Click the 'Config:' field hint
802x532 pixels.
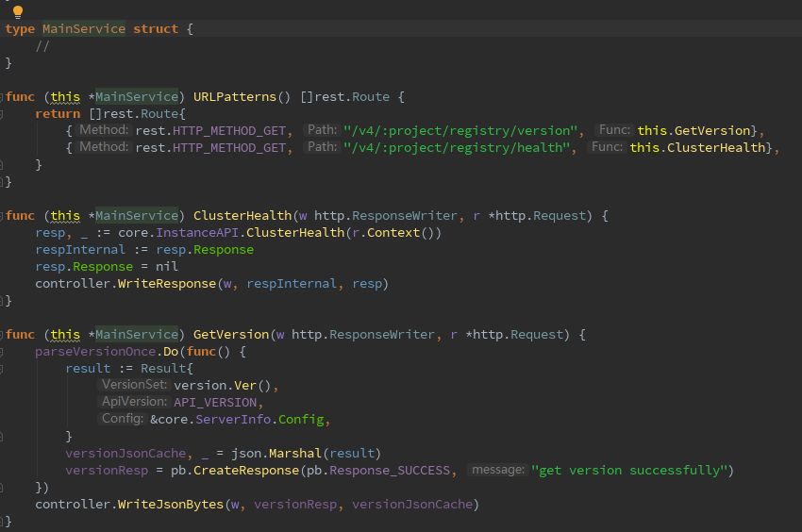click(123, 419)
